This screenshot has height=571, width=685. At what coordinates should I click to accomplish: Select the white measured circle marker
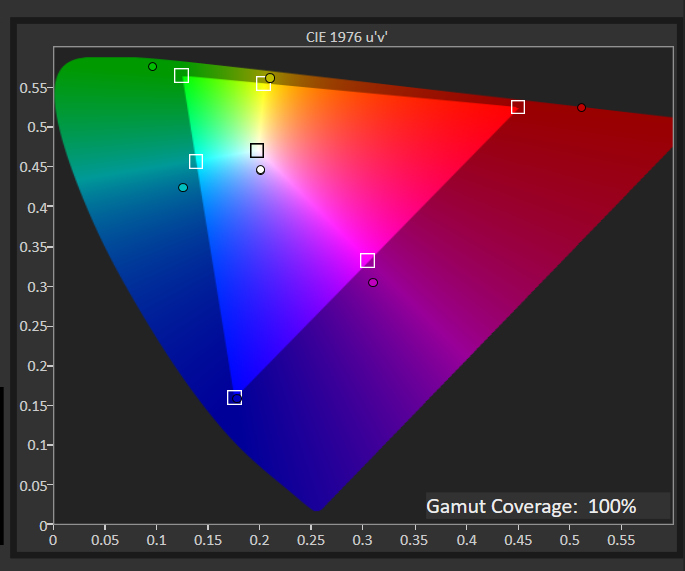(260, 170)
